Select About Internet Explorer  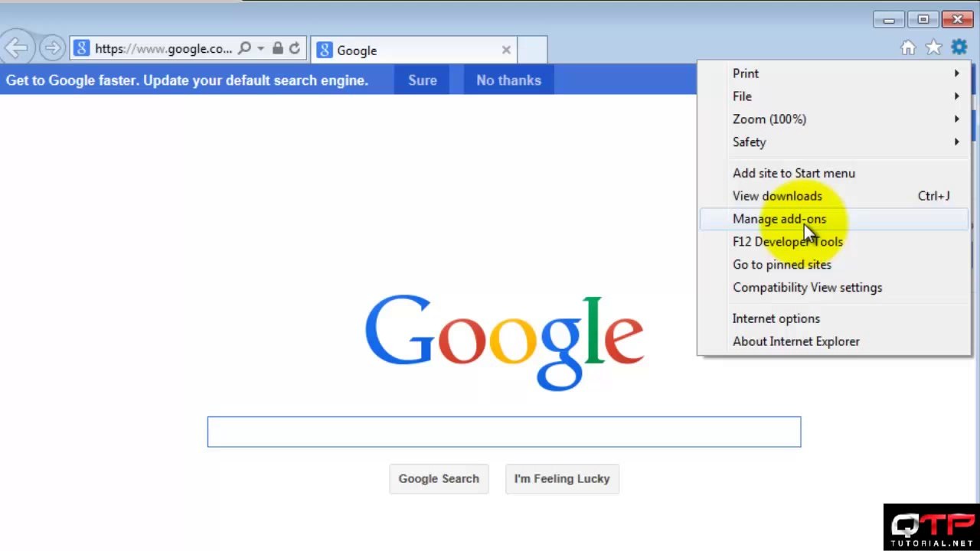835,341
